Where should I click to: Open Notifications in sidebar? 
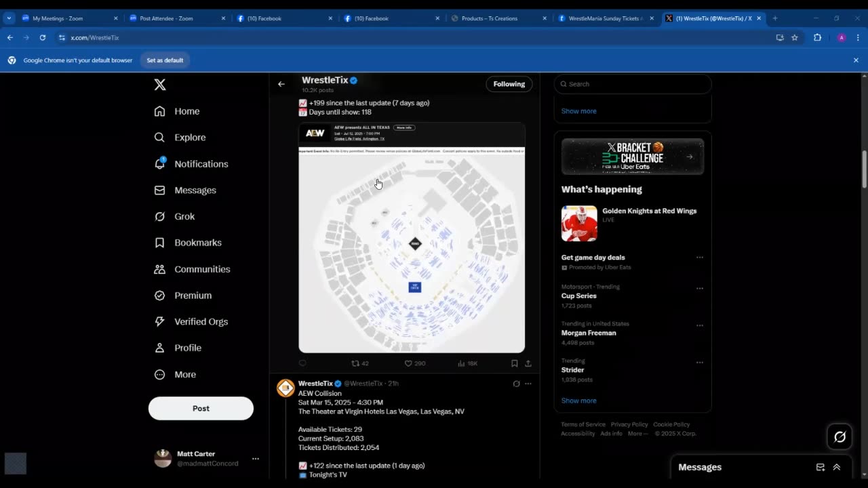[191, 164]
